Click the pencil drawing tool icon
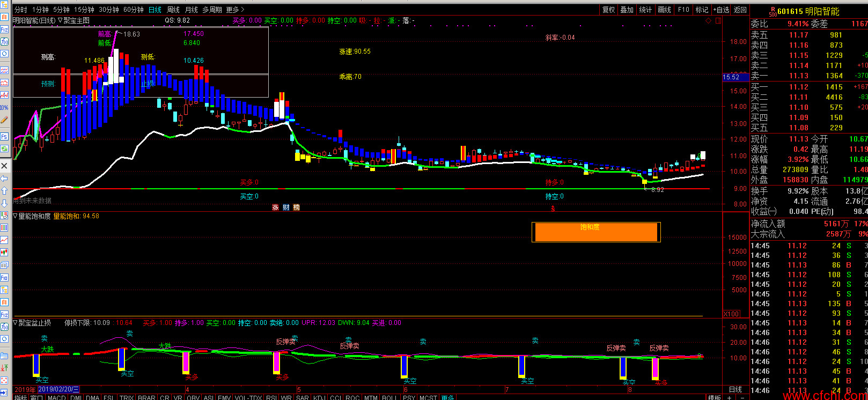 (x=4, y=120)
